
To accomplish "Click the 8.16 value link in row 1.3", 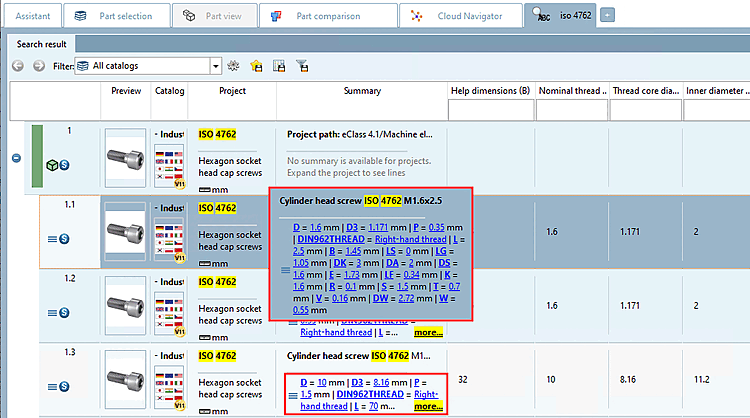I will click(x=381, y=383).
